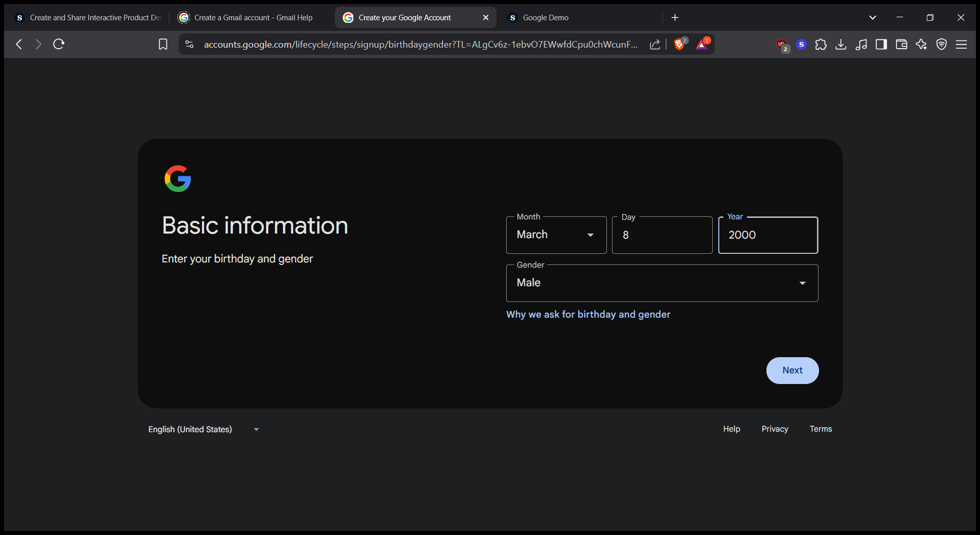Viewport: 980px width, 535px height.
Task: Go back to the previous page
Action: click(19, 44)
